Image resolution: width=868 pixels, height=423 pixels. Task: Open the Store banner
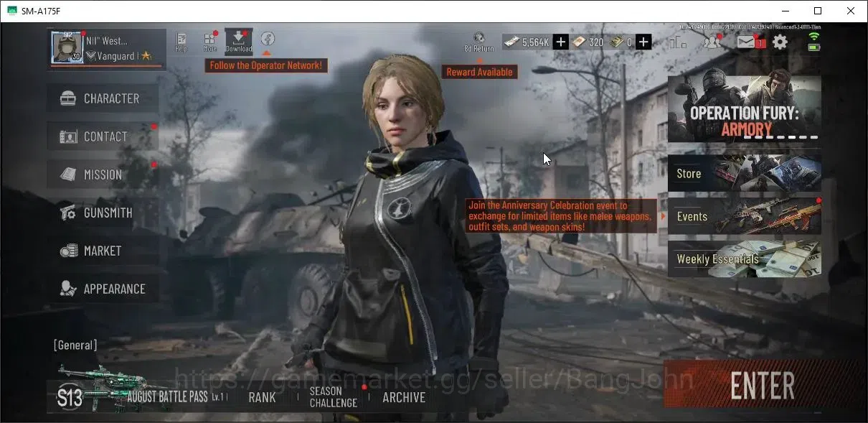tap(745, 173)
